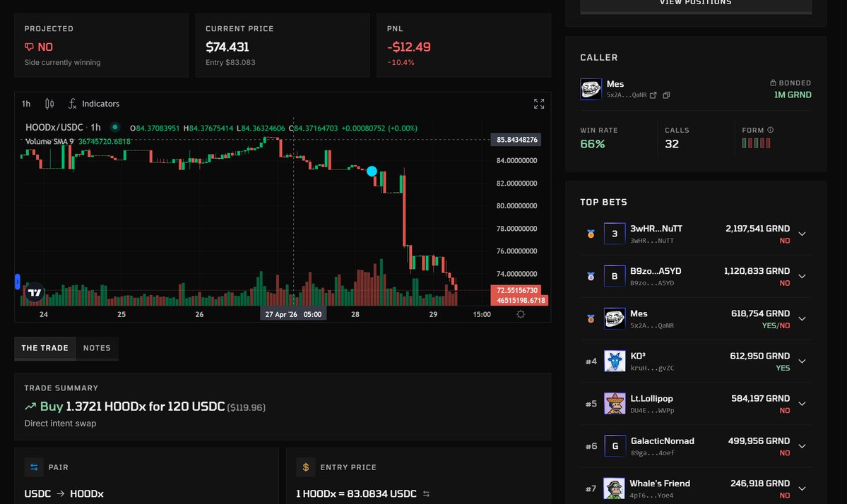Click the 1M GRND bonded amount
Viewport: 847px width, 504px height.
point(793,95)
